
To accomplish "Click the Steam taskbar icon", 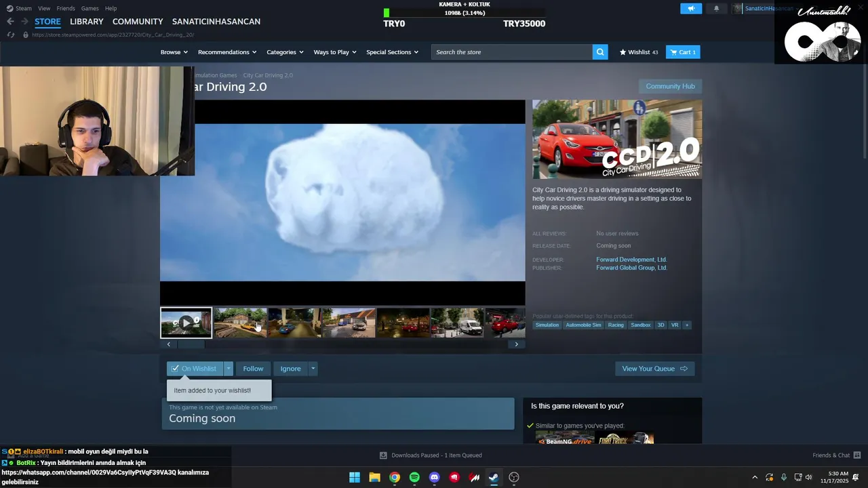I will point(494,477).
